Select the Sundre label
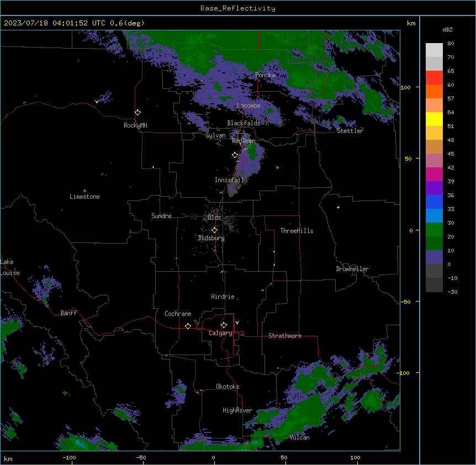476x465 pixels. (161, 216)
